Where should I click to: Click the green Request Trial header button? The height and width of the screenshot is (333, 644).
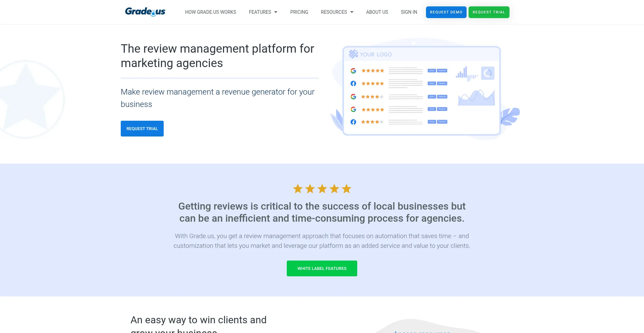(489, 12)
